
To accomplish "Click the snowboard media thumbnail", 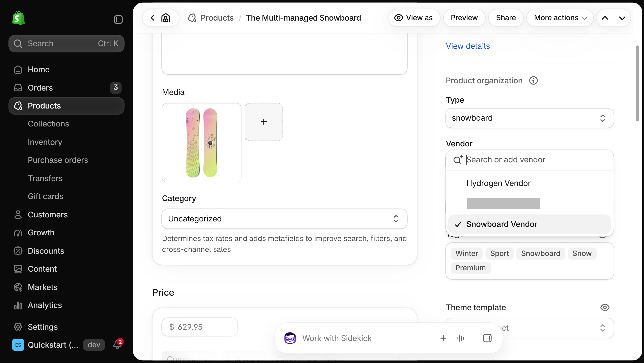I will pyautogui.click(x=202, y=143).
